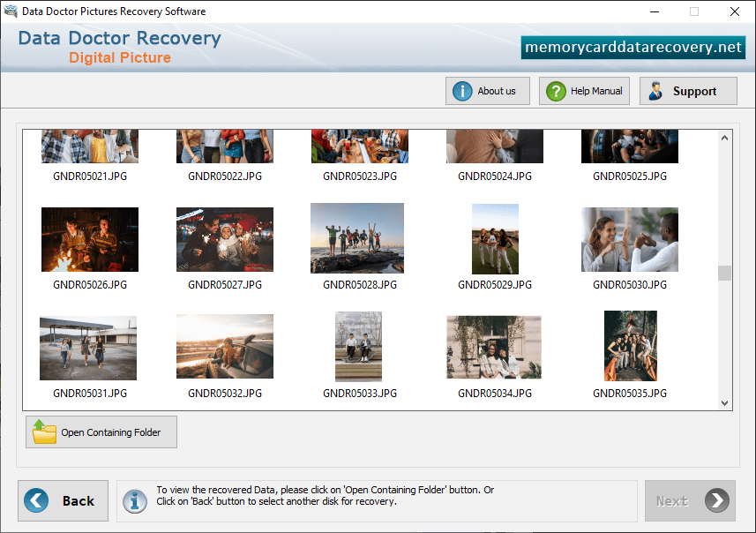
Task: Select the GNDR05024.JPG thumbnail image
Action: (495, 146)
